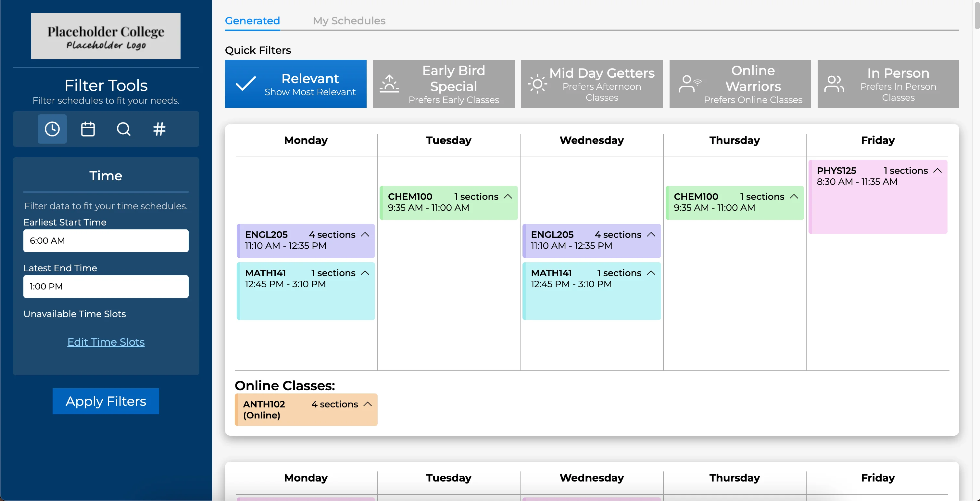Click the Apply Filters button
Viewport: 980px width, 501px height.
tap(106, 401)
